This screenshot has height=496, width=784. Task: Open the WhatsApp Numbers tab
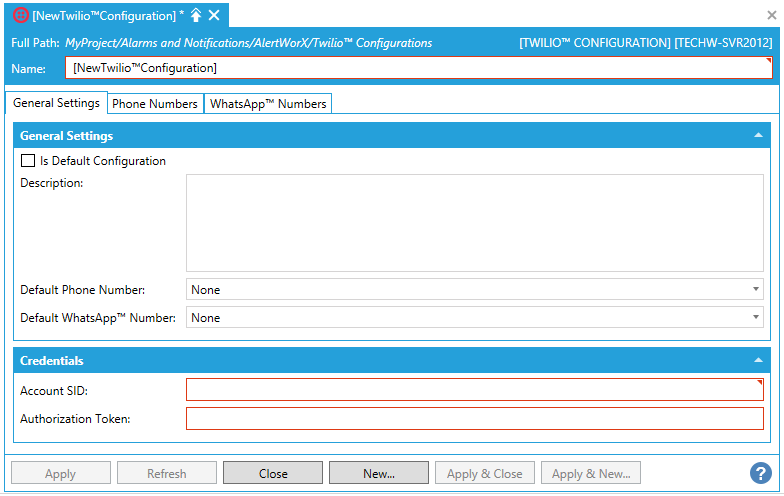[x=268, y=104]
